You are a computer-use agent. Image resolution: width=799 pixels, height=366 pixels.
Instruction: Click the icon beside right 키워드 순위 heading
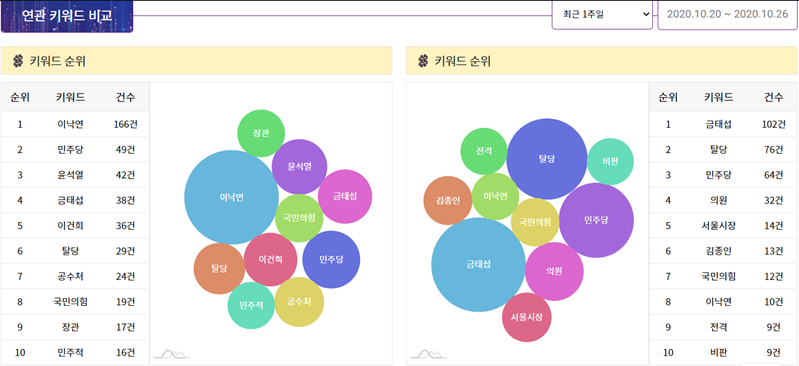pyautogui.click(x=422, y=62)
